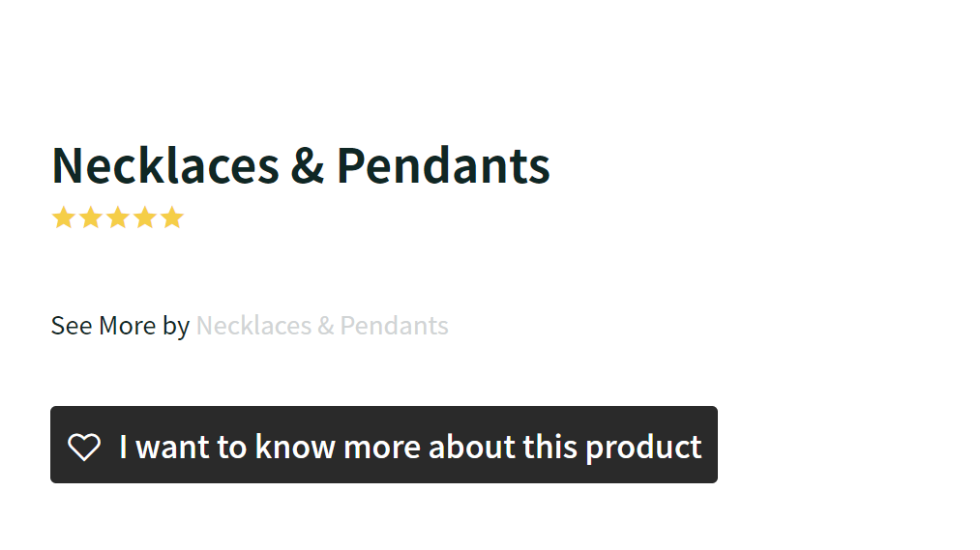Click the bold "Necklaces & Pendants" heading
The image size is (980, 550).
pos(300,165)
